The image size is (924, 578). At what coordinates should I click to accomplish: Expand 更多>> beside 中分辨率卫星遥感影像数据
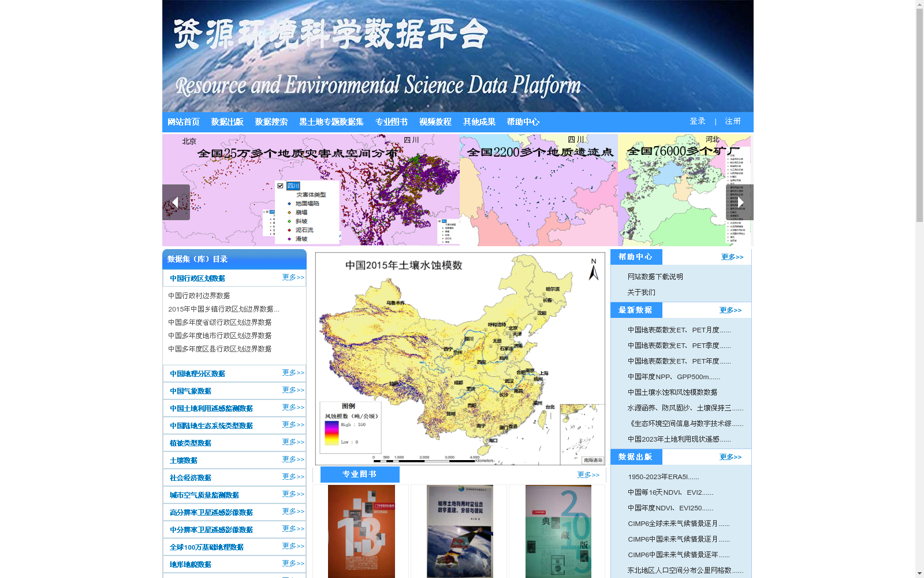point(293,529)
